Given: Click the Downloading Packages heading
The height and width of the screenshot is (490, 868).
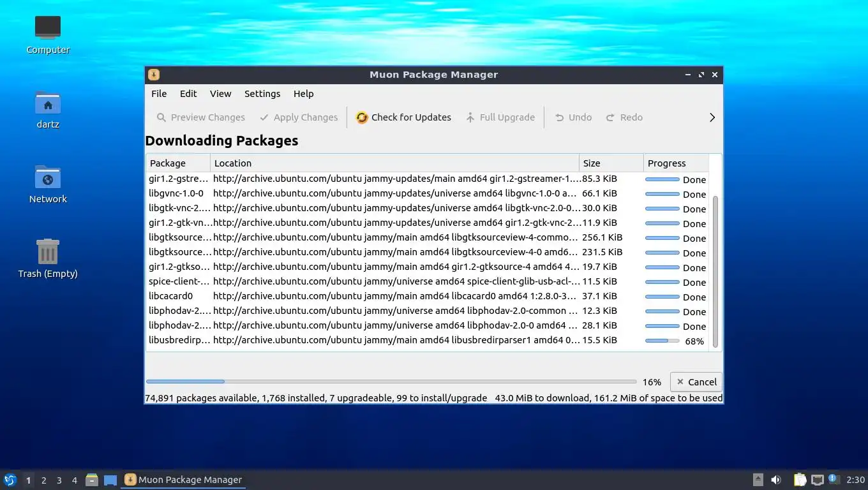Looking at the screenshot, I should (221, 141).
